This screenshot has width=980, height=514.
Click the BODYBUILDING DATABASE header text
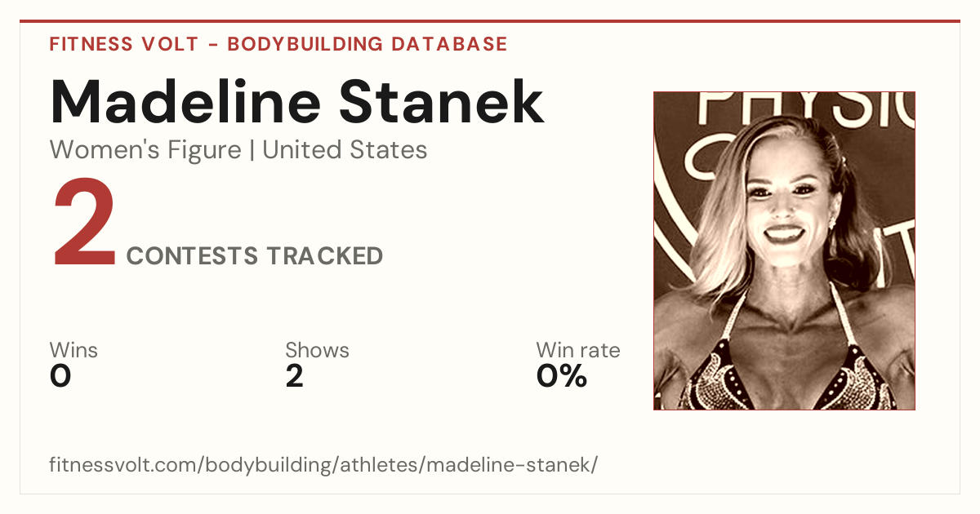[367, 44]
